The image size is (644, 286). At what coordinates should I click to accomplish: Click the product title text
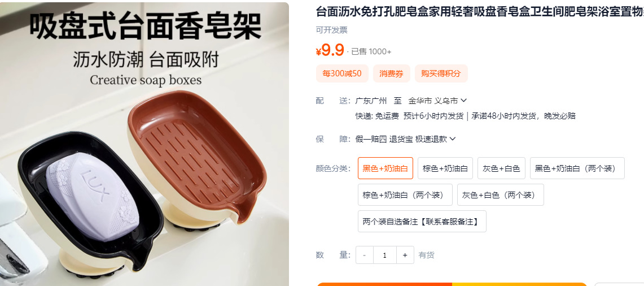click(480, 11)
